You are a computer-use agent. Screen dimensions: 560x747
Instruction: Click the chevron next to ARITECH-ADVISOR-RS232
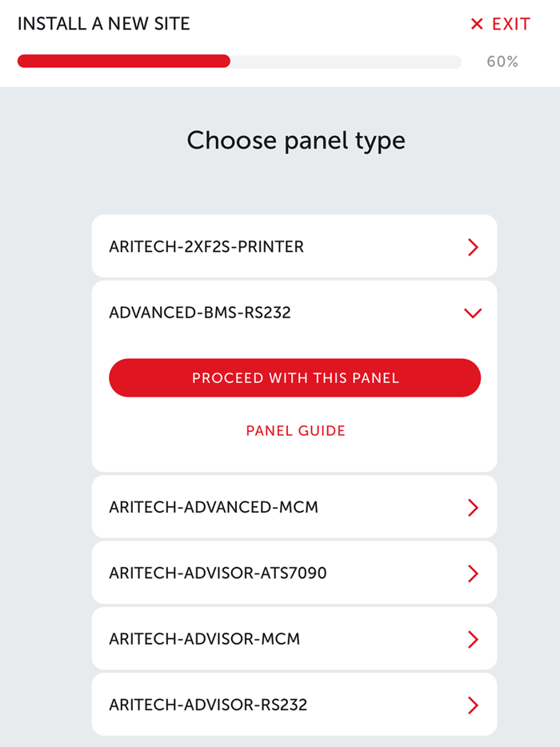pyautogui.click(x=473, y=705)
